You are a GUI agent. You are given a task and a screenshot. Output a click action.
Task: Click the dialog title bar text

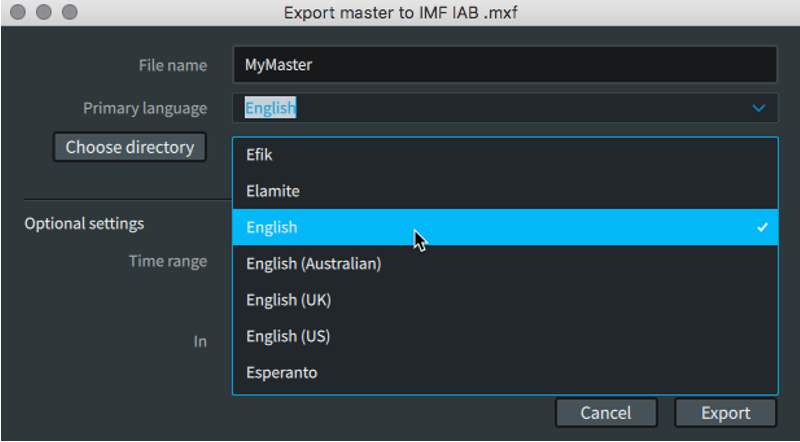399,13
